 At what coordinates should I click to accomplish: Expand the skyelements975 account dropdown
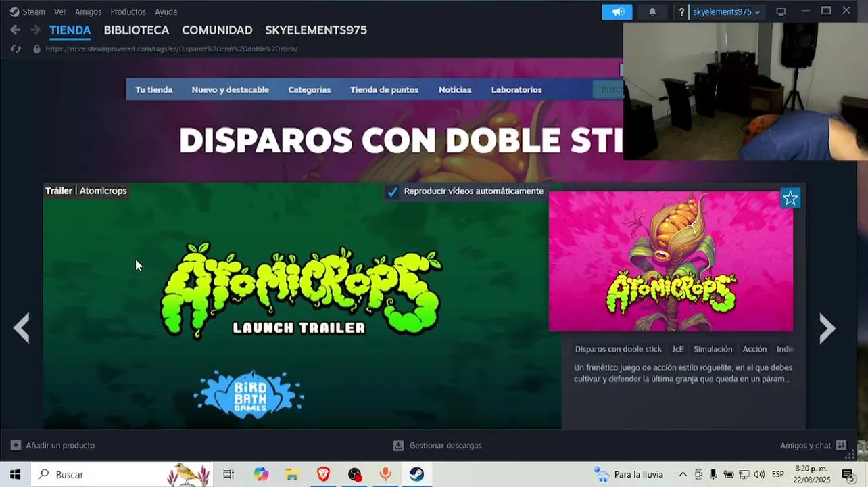(727, 11)
